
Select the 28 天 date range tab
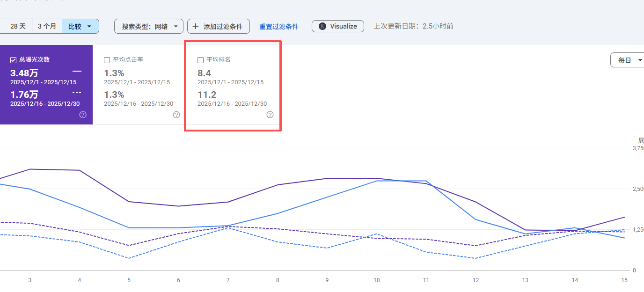(18, 26)
